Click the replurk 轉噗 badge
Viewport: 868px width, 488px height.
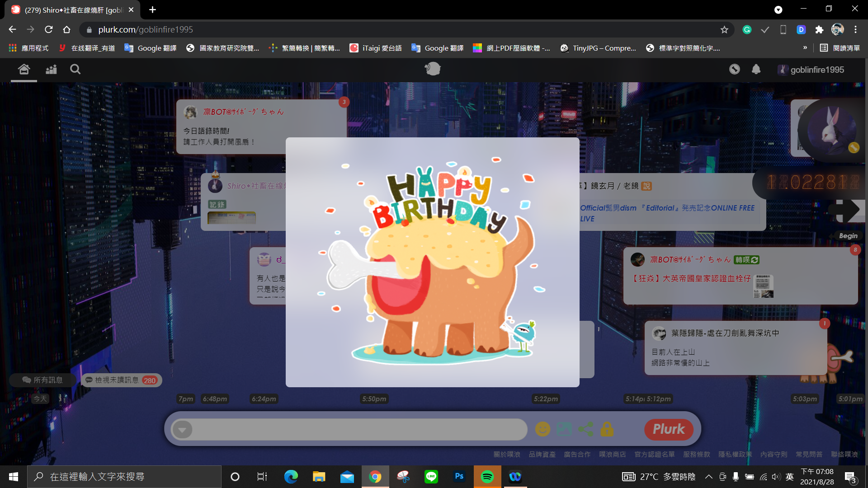pos(746,259)
